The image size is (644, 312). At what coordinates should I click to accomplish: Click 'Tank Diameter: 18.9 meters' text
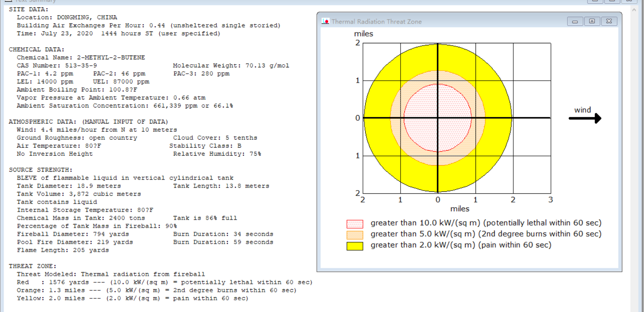pyautogui.click(x=69, y=186)
